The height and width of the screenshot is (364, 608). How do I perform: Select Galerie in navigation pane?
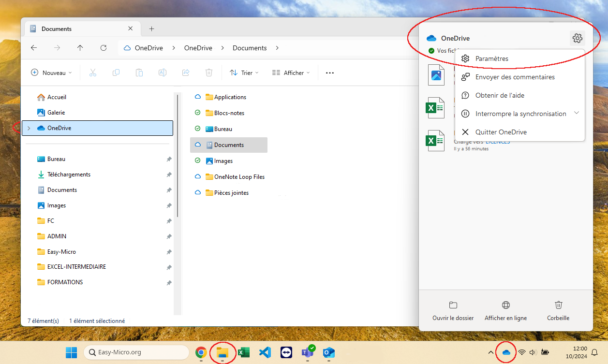[51, 113]
